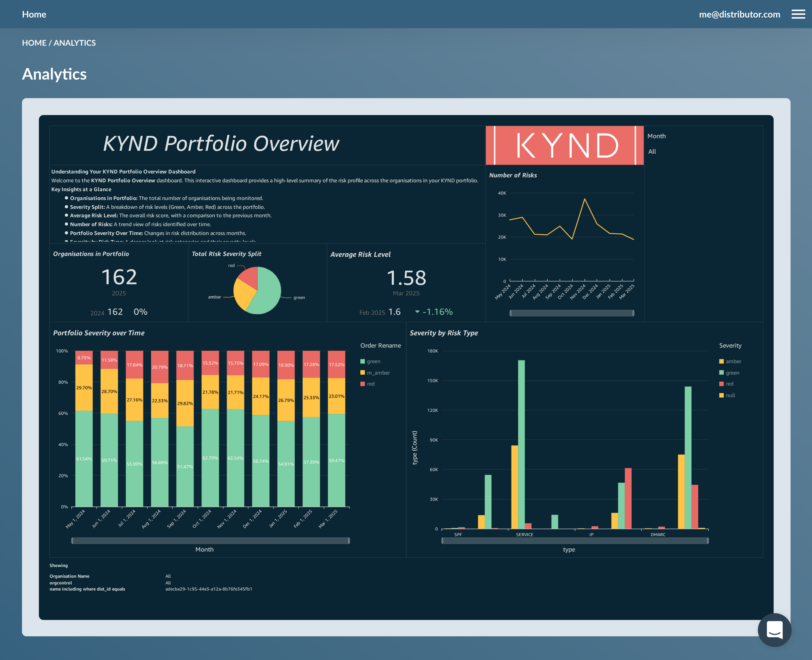Click the HOME breadcrumb link

(34, 43)
